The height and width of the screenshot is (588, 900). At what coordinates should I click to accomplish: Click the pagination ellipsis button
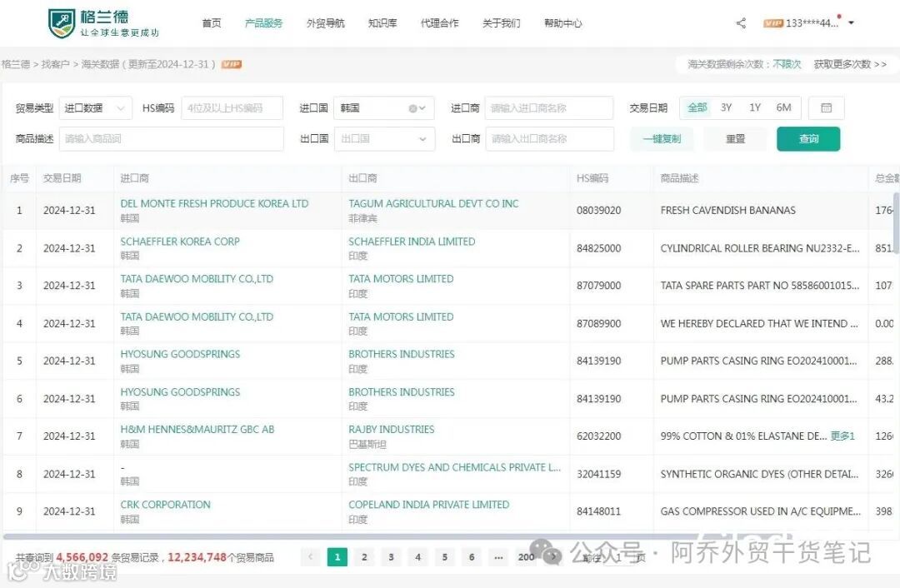tap(499, 557)
